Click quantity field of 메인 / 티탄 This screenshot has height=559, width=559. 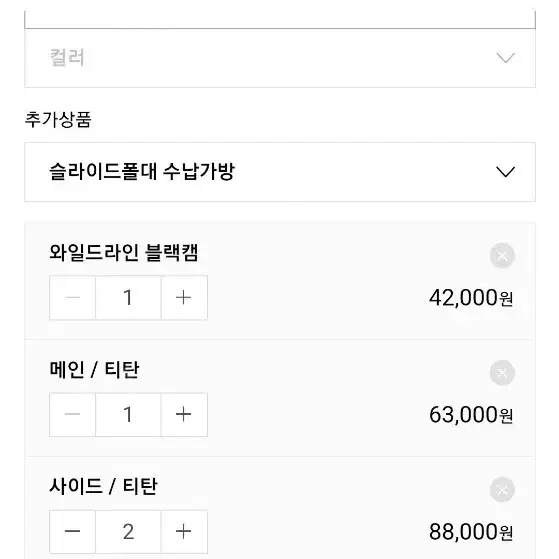click(x=128, y=415)
